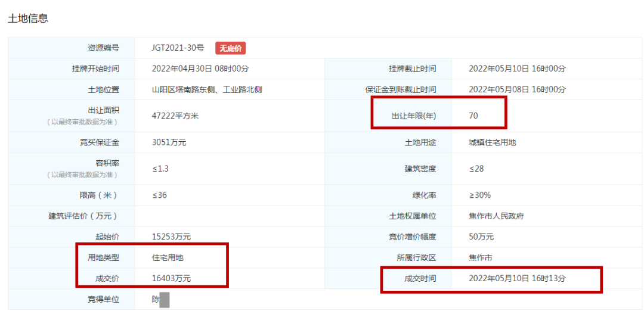Select the 3051万元 deposit value

click(169, 142)
